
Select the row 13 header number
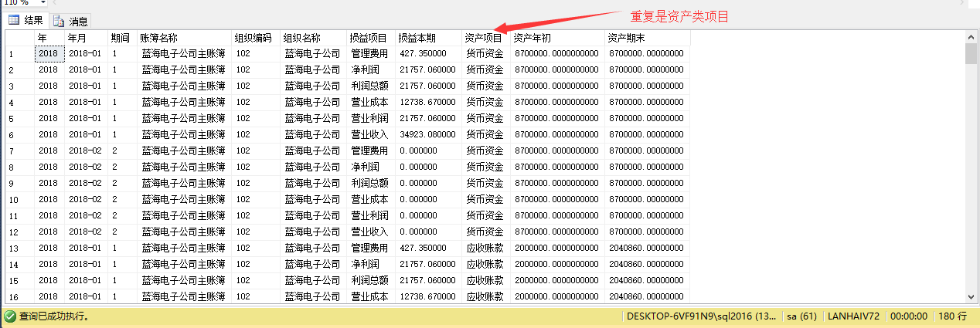tap(20, 248)
